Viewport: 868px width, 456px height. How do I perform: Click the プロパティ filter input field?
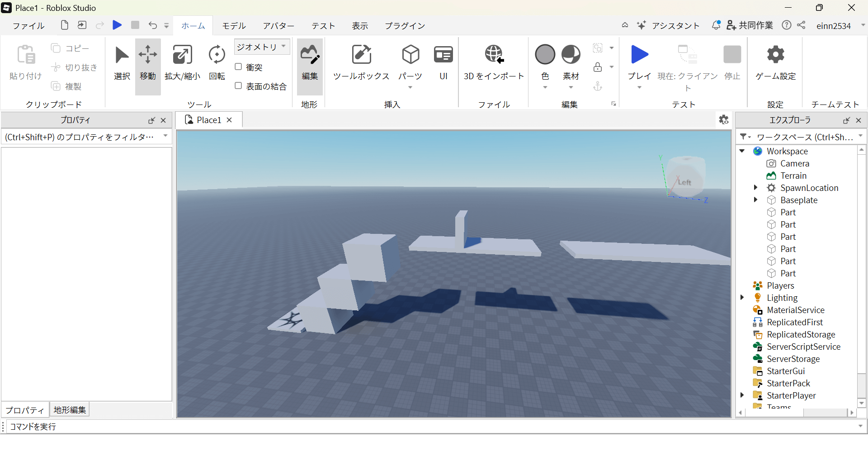point(86,137)
